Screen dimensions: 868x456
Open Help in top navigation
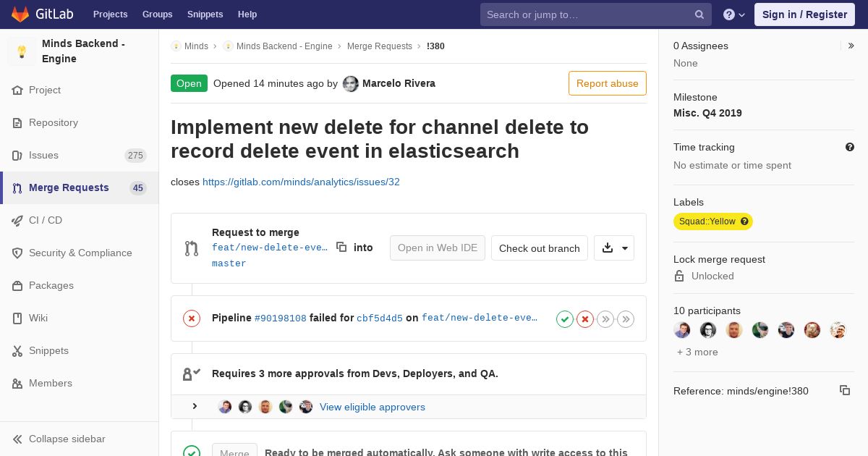pyautogui.click(x=247, y=14)
